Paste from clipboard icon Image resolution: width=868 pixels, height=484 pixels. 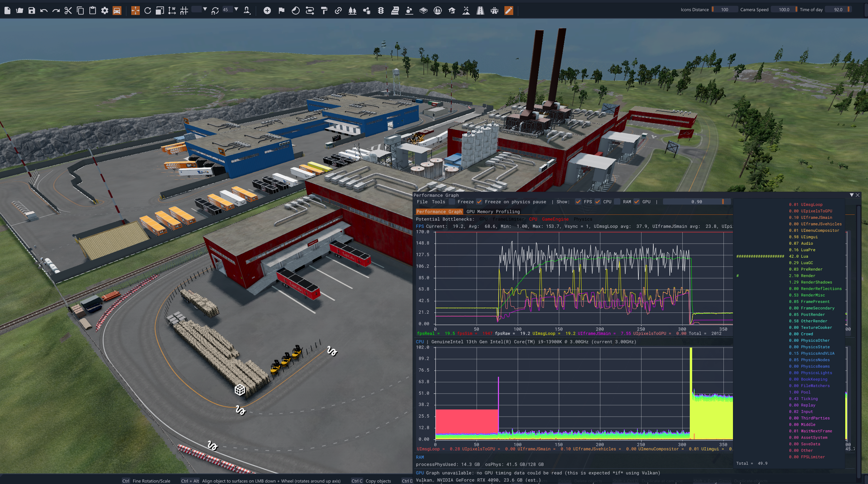[x=93, y=10]
